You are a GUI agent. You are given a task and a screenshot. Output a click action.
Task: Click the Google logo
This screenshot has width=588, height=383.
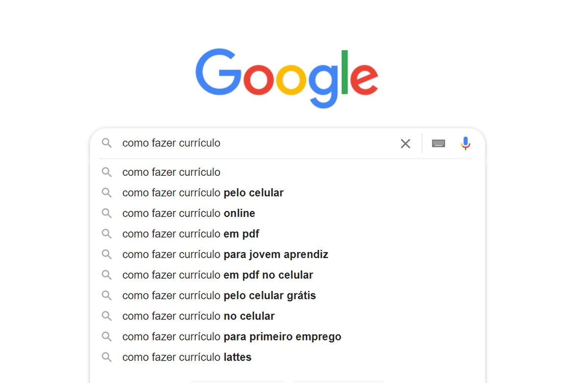coord(287,77)
